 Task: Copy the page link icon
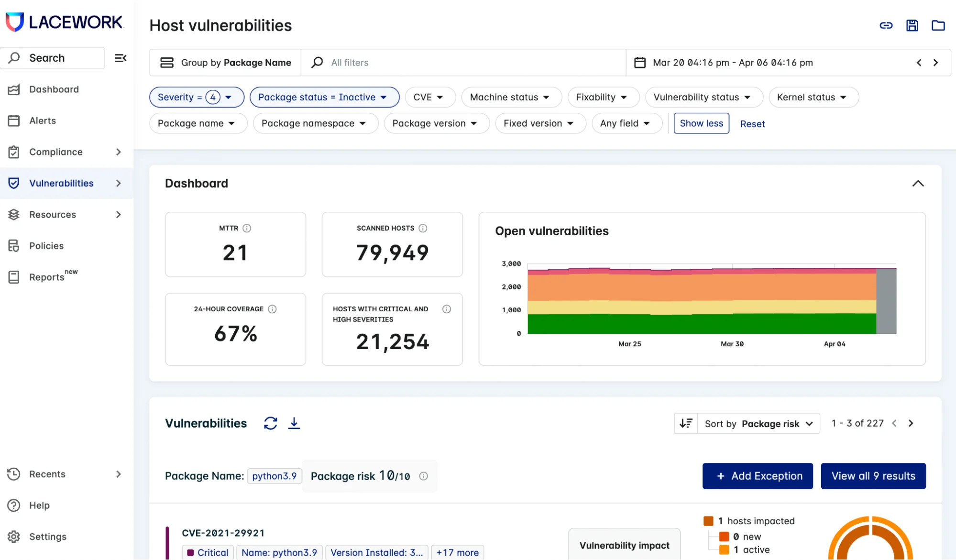pyautogui.click(x=886, y=26)
